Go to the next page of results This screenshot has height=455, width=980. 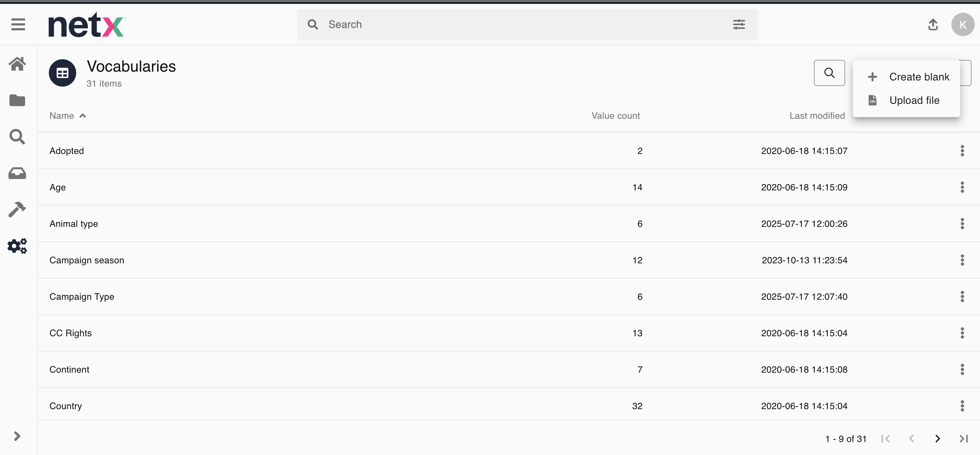pyautogui.click(x=937, y=439)
